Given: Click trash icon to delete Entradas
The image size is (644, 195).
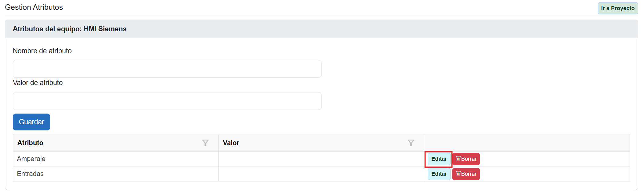Looking at the screenshot, I should (458, 174).
